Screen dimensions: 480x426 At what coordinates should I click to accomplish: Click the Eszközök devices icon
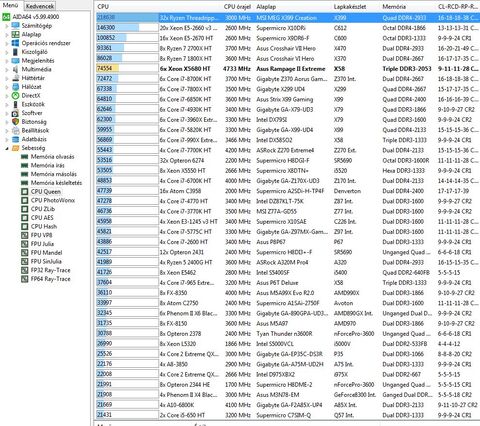(x=15, y=104)
